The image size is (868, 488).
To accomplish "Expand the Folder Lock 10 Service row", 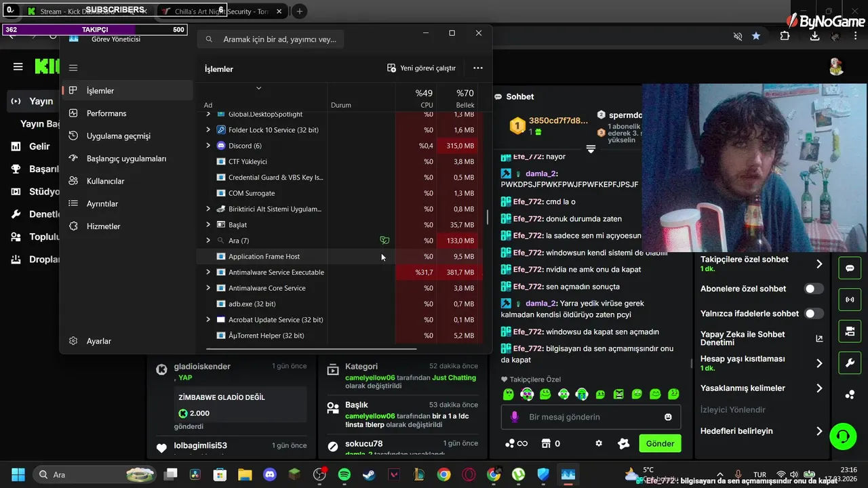I will 208,129.
